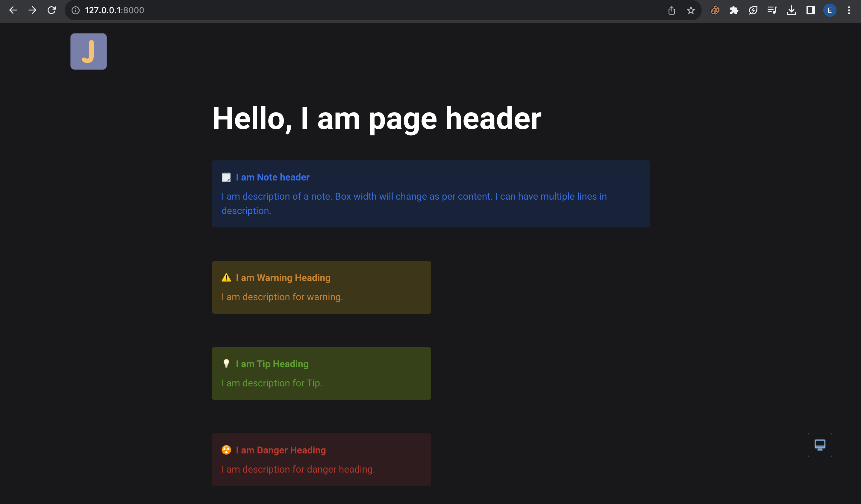This screenshot has height=504, width=861.
Task: Open the media controls playlist icon
Action: pos(772,10)
